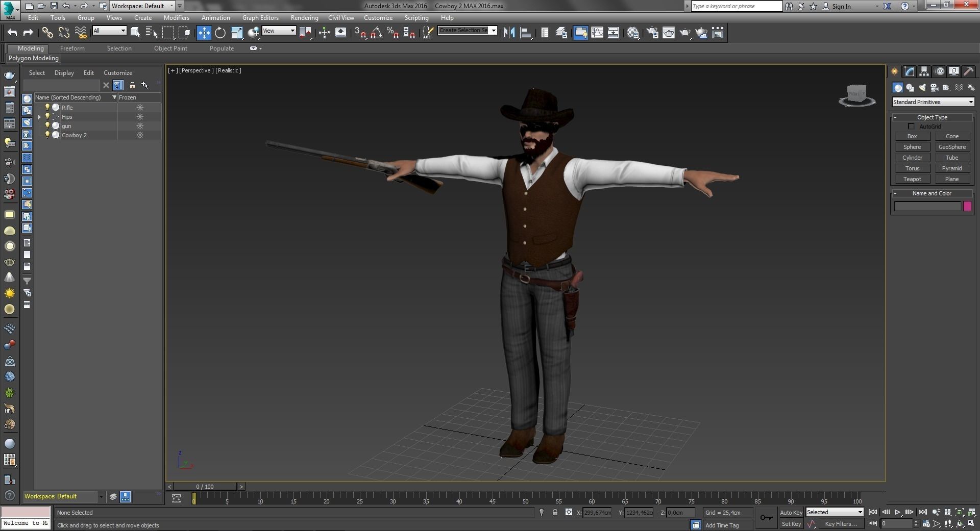The width and height of the screenshot is (980, 531).
Task: Open the selection filter All dropdown
Action: coord(109,31)
